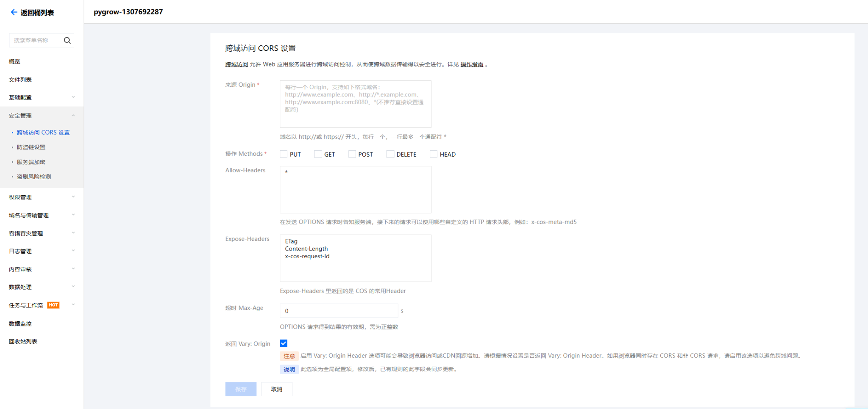Click the search magnifier in the sidebar
This screenshot has height=409, width=868.
click(67, 40)
